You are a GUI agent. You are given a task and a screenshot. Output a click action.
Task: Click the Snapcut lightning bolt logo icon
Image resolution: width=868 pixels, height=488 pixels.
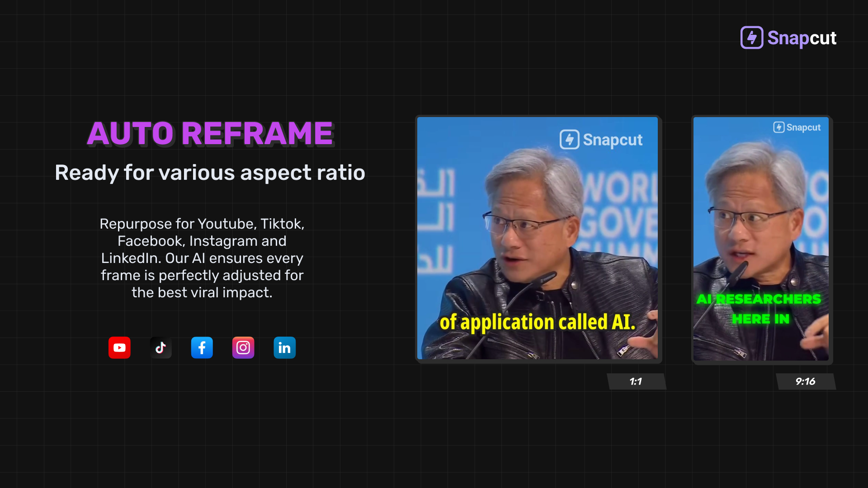click(x=751, y=38)
